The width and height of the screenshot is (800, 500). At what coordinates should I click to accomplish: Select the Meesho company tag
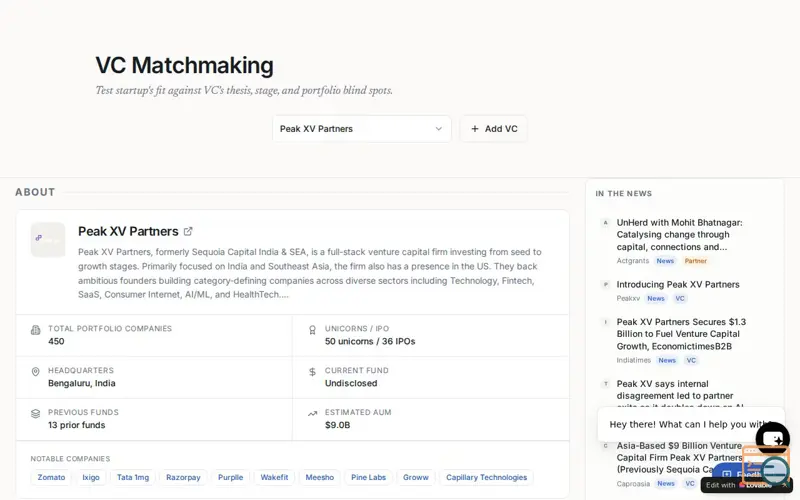tap(319, 478)
